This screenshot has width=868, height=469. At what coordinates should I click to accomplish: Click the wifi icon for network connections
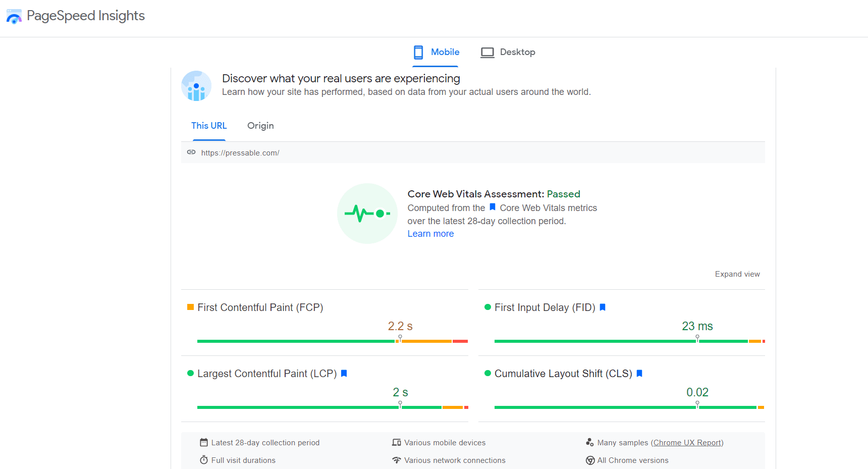click(397, 460)
